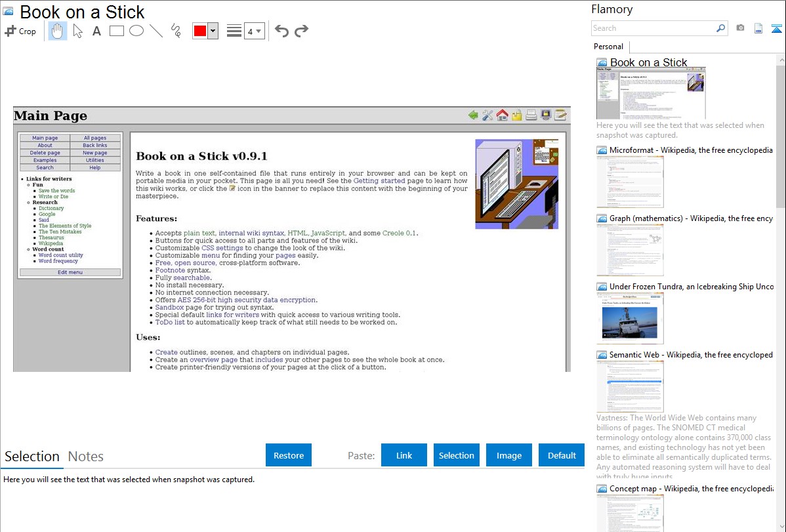Click the Delete page wiki menu item
Screen dimensions: 786x532
click(x=45, y=153)
